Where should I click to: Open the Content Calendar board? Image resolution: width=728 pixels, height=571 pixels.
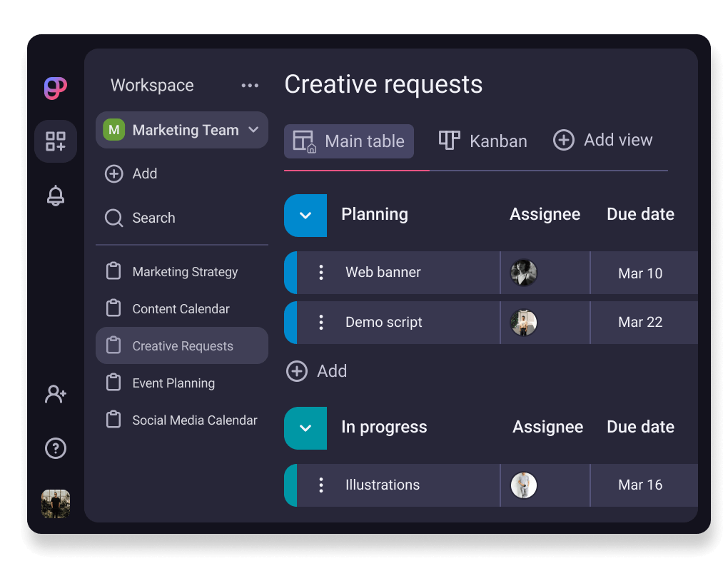coord(181,309)
